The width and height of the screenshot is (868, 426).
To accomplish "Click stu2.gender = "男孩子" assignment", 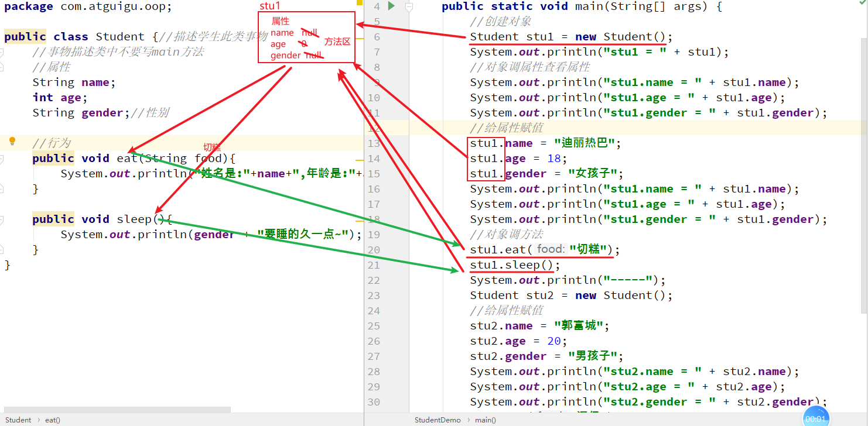I will [x=547, y=356].
